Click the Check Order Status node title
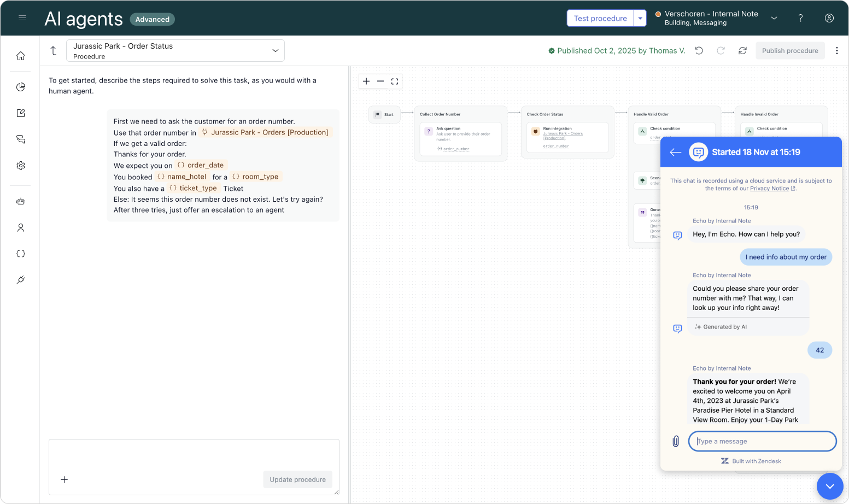The height and width of the screenshot is (504, 849). pos(544,114)
